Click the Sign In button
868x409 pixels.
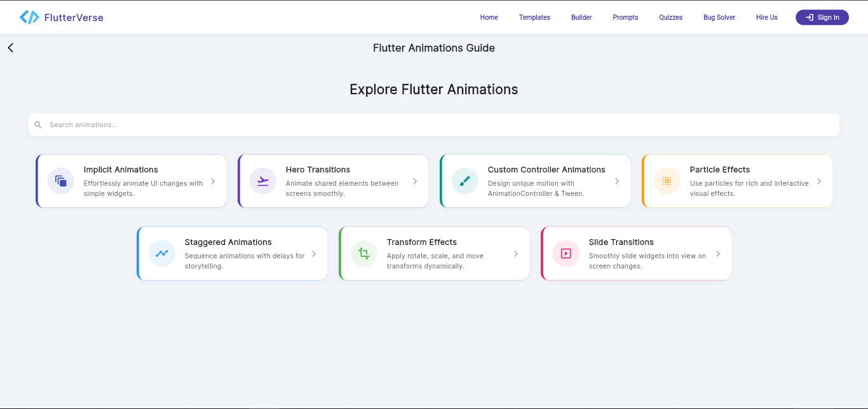pyautogui.click(x=822, y=17)
